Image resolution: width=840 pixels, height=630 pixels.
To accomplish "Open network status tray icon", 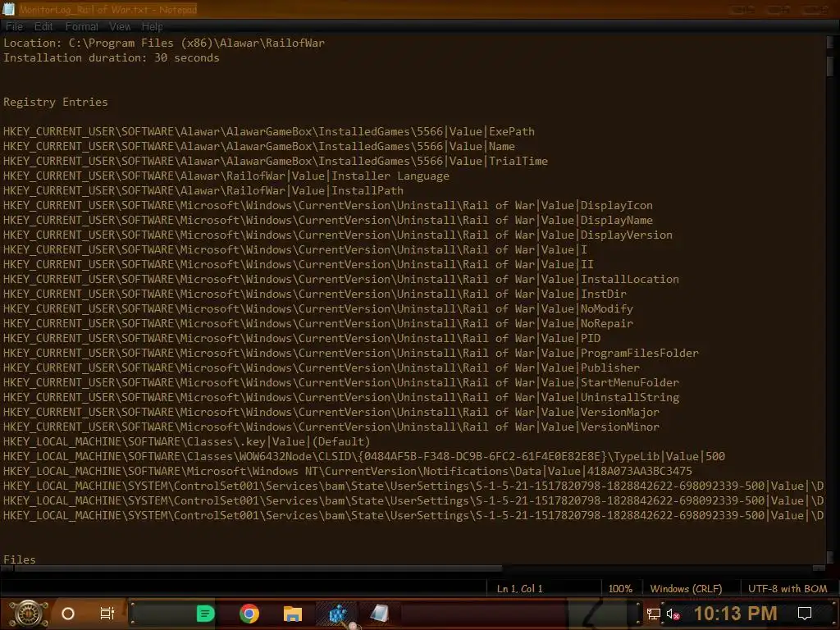I will click(653, 614).
